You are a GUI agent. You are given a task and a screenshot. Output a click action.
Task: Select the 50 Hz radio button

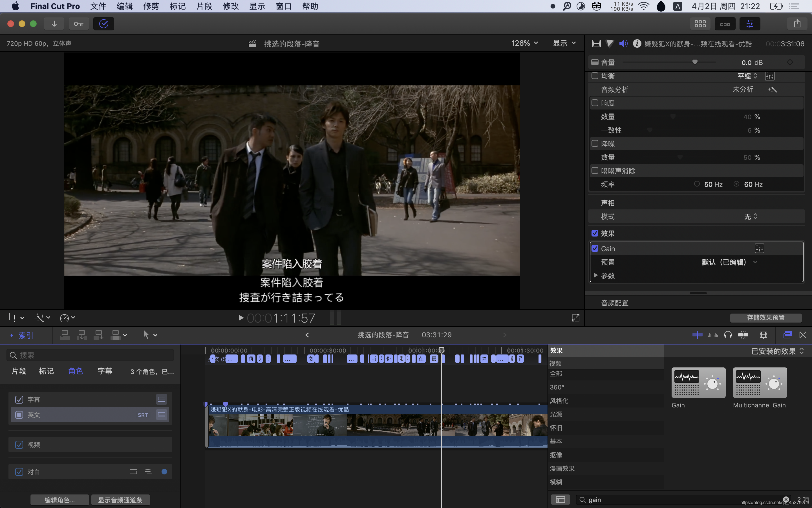tap(697, 184)
